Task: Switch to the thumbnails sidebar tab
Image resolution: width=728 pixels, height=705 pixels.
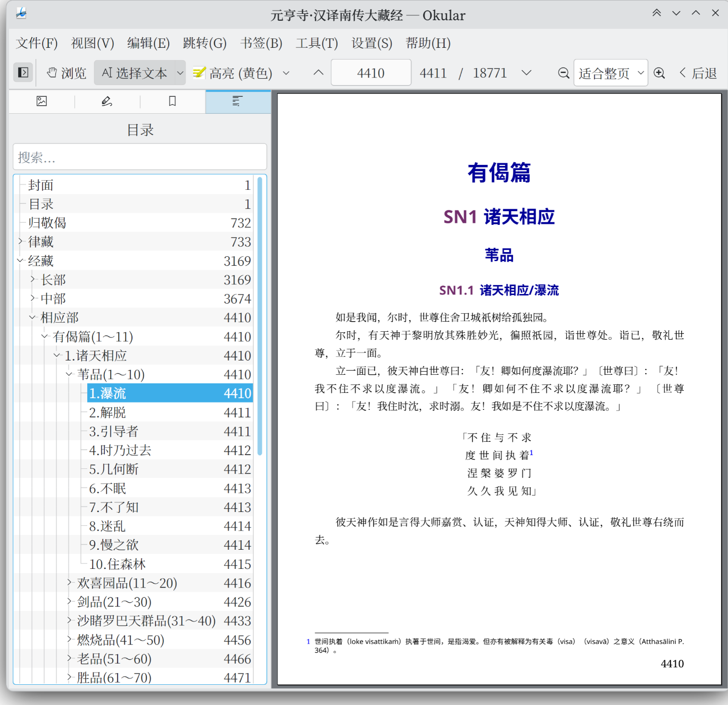Action: click(41, 101)
